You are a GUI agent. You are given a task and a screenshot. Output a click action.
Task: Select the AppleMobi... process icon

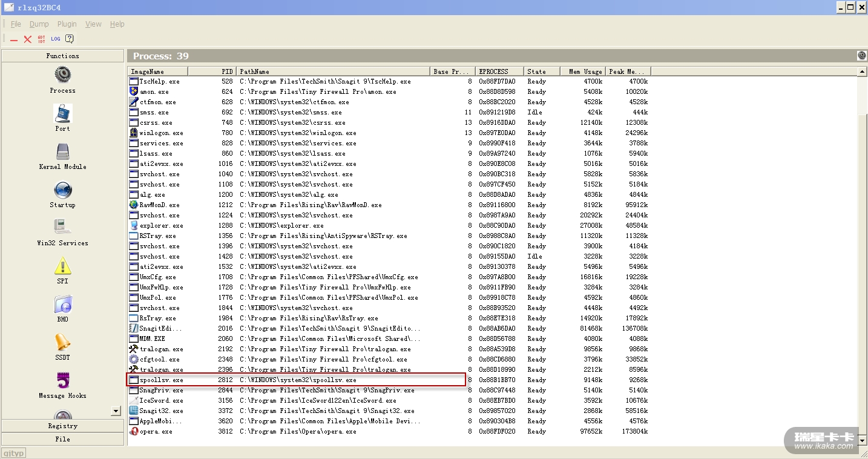(x=134, y=421)
